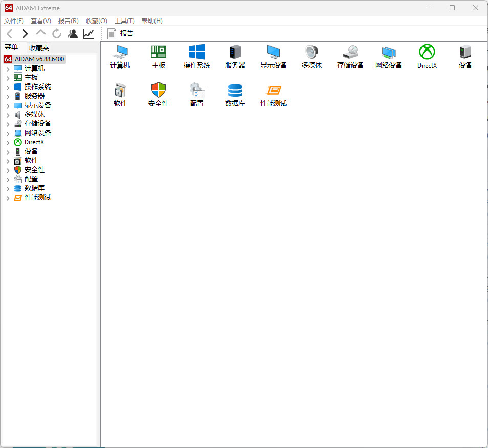Open the 设备 icon in the main pane
The image size is (488, 448).
tap(465, 56)
